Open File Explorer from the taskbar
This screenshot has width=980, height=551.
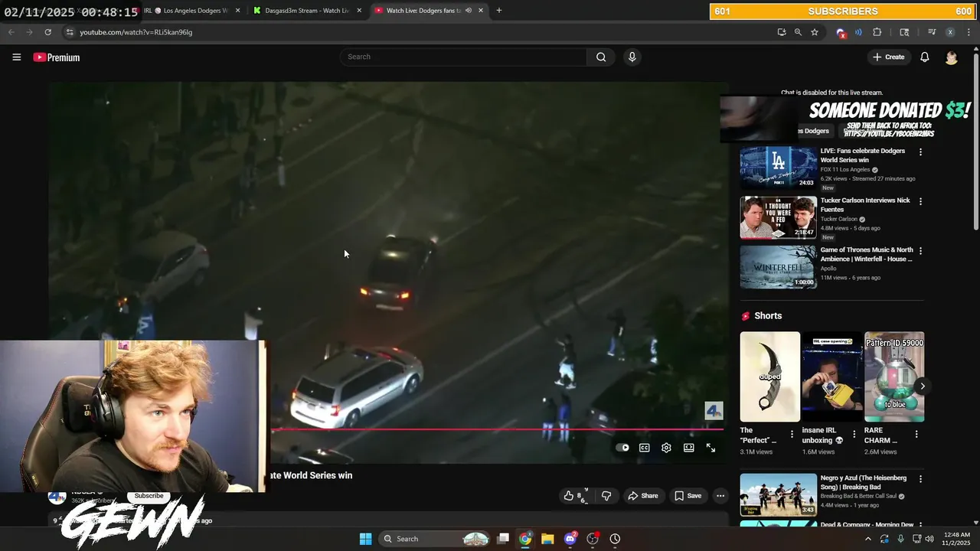point(547,539)
